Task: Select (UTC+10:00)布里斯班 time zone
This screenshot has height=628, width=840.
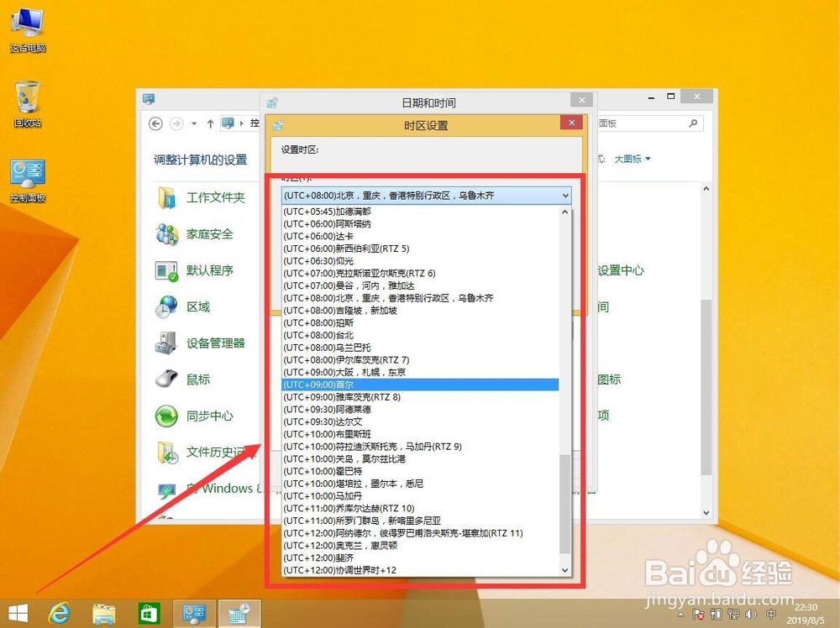Action: pyautogui.click(x=420, y=434)
